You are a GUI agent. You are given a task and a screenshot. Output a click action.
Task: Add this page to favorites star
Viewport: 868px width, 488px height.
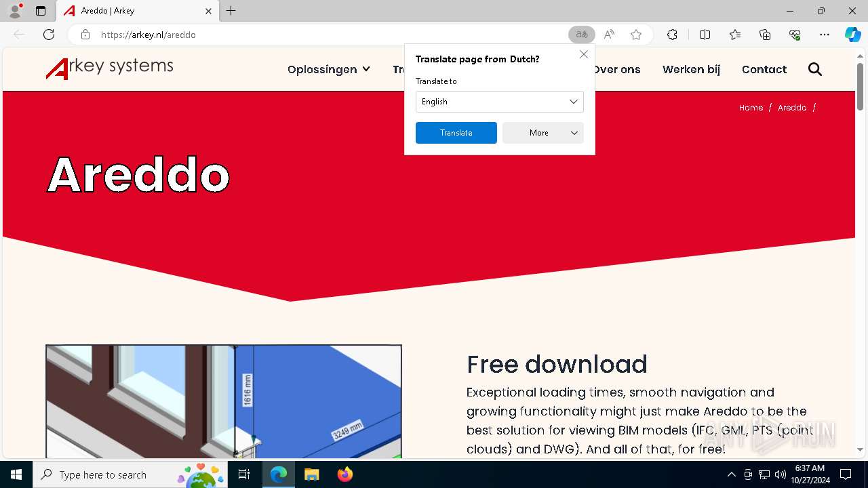(636, 35)
